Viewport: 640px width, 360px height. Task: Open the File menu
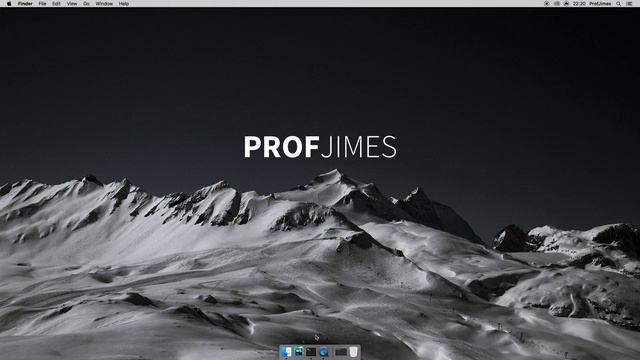pyautogui.click(x=42, y=4)
